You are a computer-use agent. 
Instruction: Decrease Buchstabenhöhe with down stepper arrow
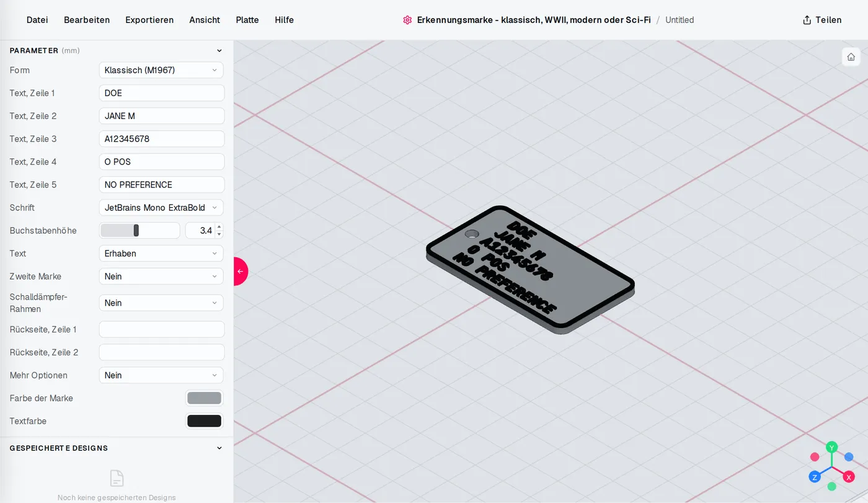pos(219,234)
